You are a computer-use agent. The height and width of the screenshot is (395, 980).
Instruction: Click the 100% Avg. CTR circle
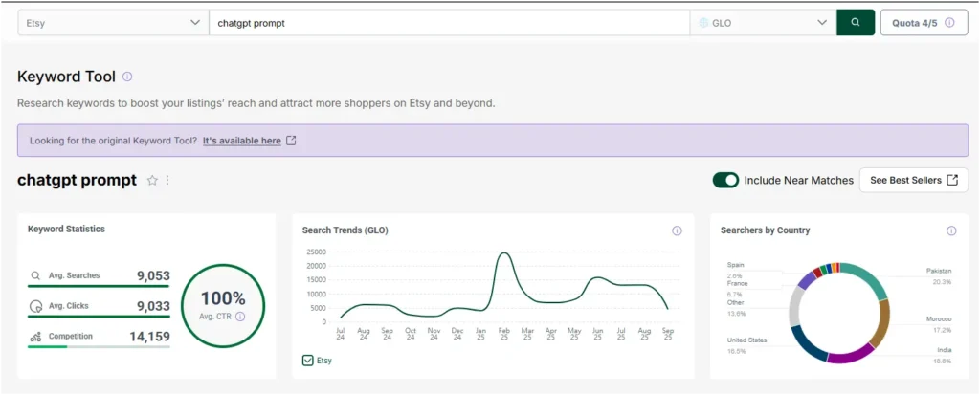pos(223,306)
